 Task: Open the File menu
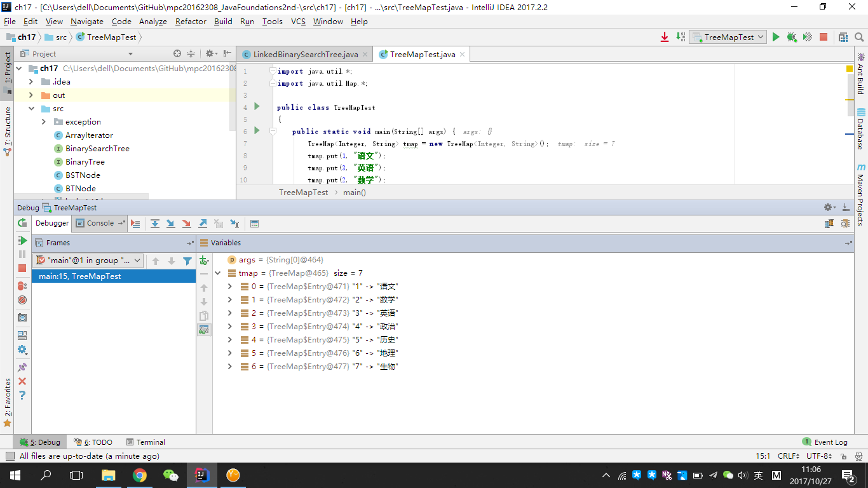10,21
